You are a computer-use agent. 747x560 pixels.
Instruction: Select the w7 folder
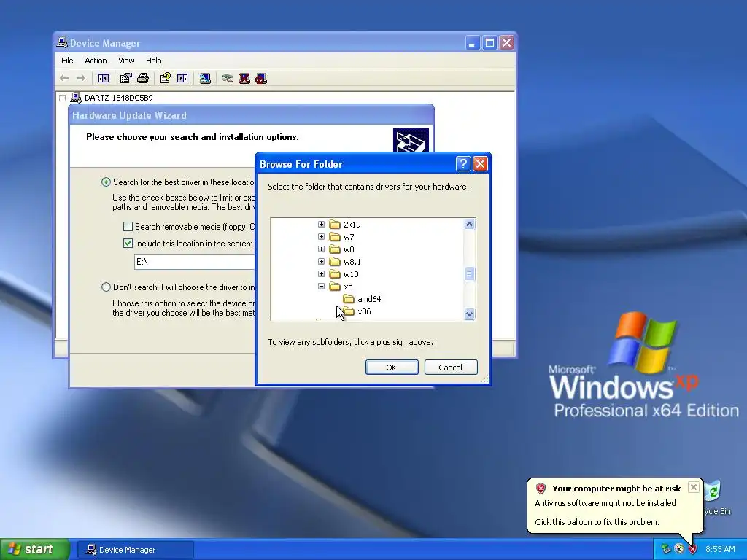pyautogui.click(x=349, y=237)
